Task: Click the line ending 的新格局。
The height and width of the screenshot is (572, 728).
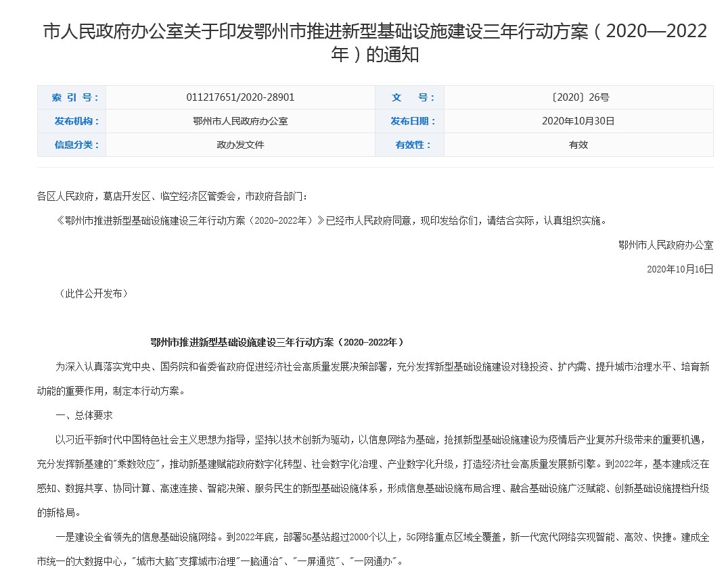Action: coord(60,513)
